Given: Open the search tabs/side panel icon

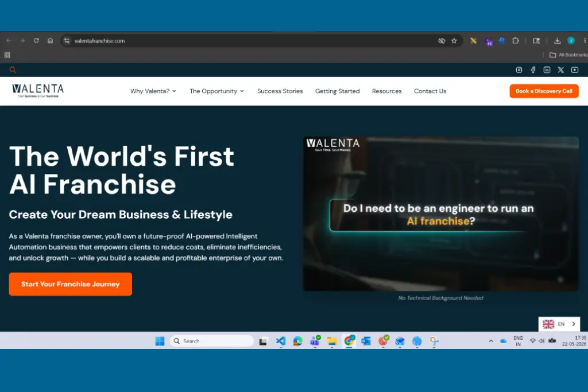Looking at the screenshot, I should coord(536,41).
